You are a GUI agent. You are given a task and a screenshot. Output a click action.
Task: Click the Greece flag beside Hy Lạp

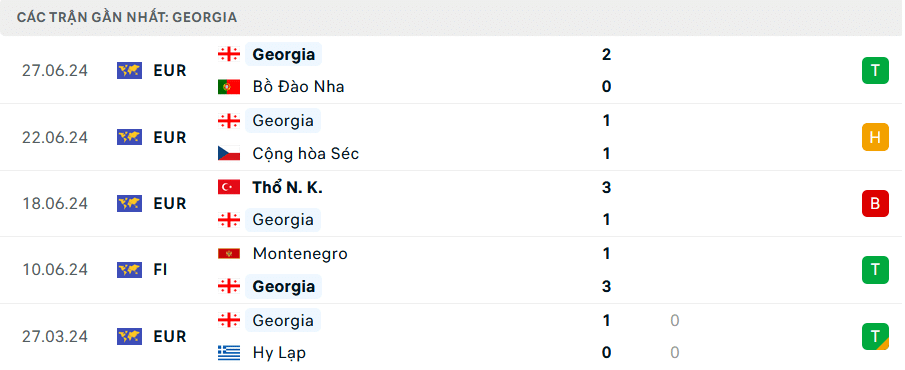(229, 353)
